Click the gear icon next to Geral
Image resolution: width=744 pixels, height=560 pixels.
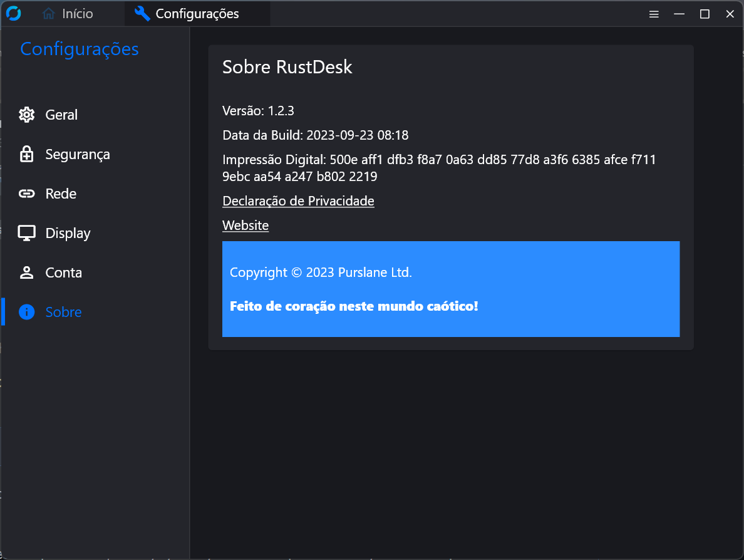tap(26, 115)
